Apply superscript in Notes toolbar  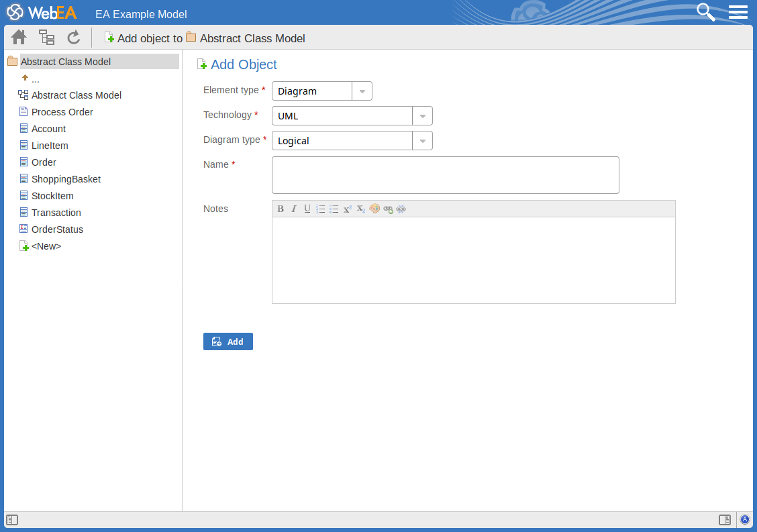pos(348,209)
